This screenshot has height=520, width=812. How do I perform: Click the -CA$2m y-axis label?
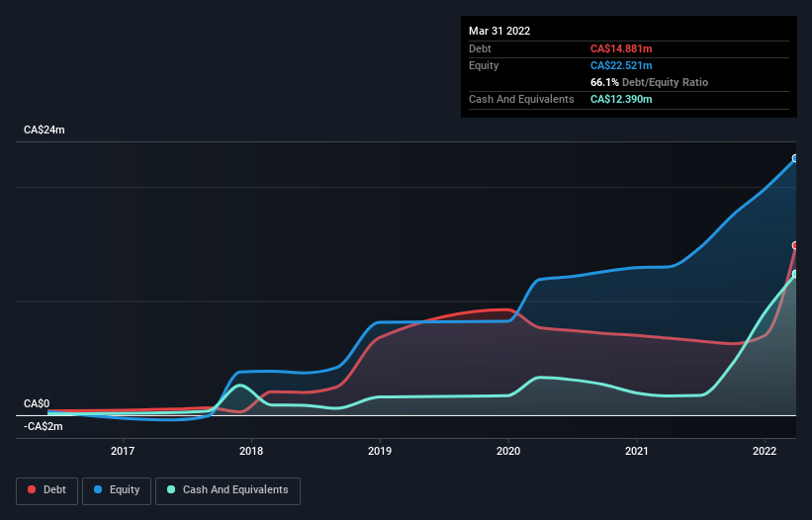coord(43,426)
